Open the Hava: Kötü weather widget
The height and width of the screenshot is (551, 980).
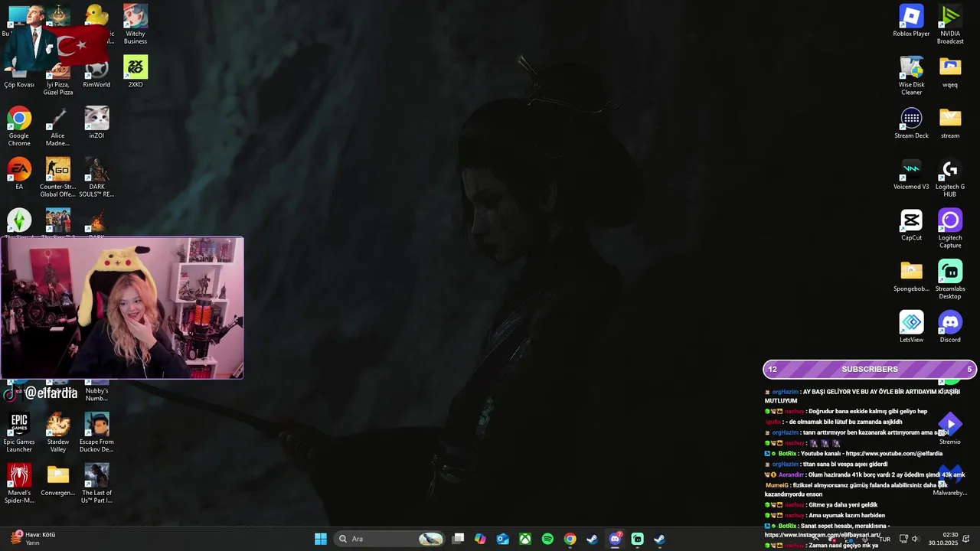[x=32, y=539]
